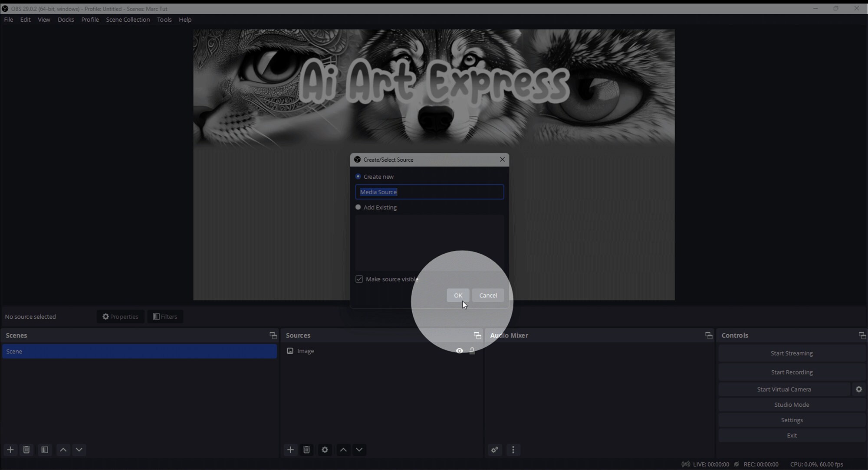Delete the Image source using trash icon
868x470 pixels.
point(306,450)
